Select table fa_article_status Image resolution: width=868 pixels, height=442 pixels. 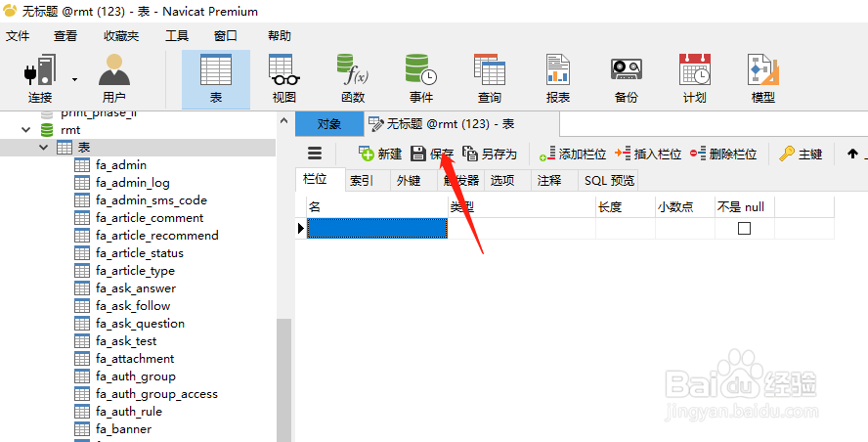click(x=139, y=253)
